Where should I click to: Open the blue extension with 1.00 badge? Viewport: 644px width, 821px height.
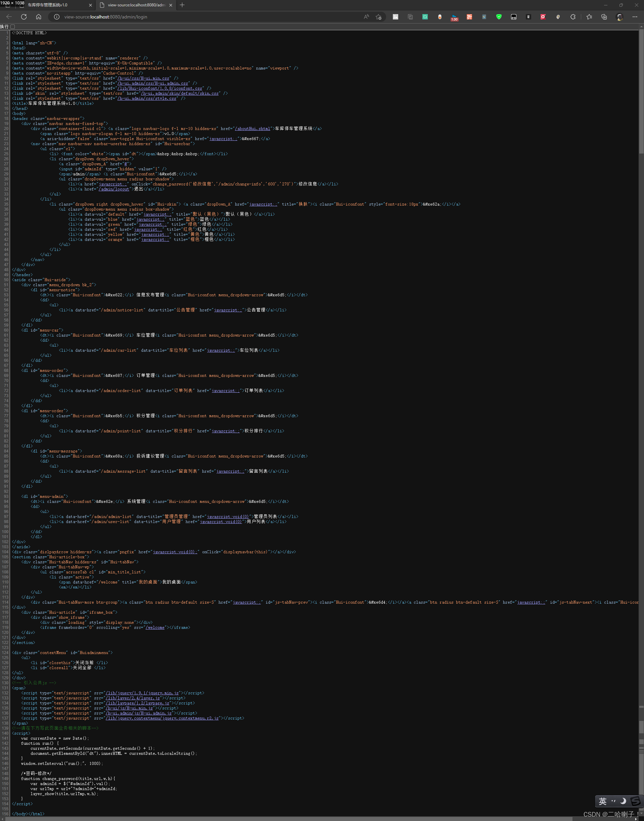click(454, 17)
